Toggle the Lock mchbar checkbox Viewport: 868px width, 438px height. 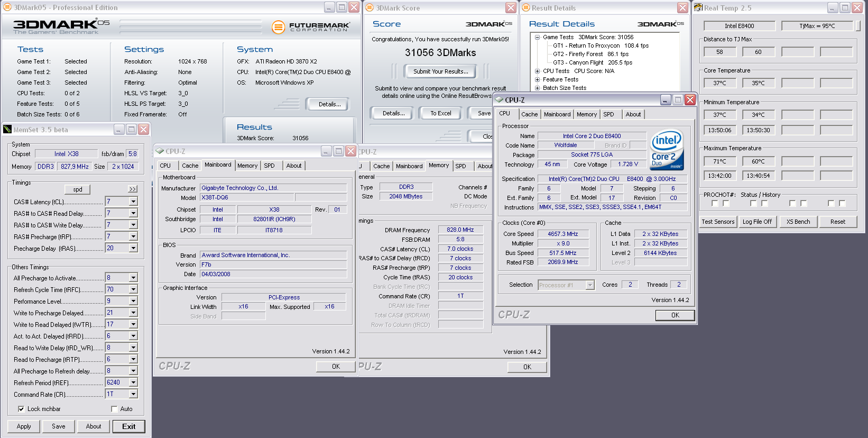(x=21, y=409)
